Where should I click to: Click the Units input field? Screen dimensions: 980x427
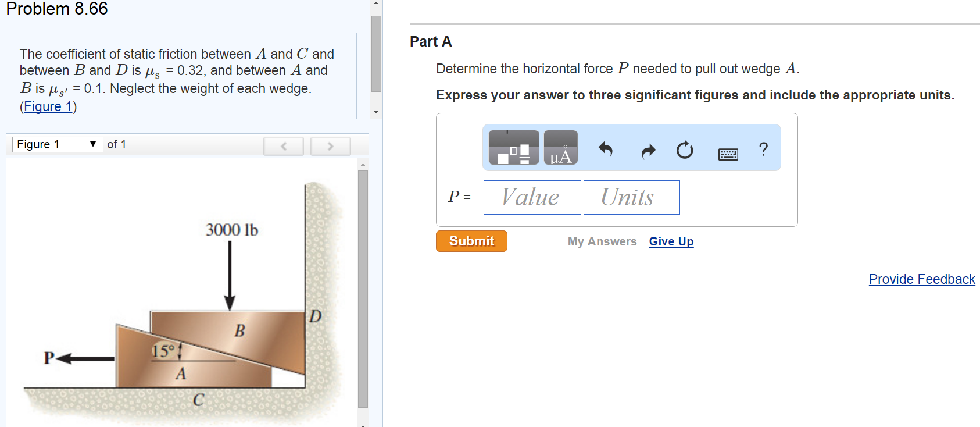pos(632,197)
